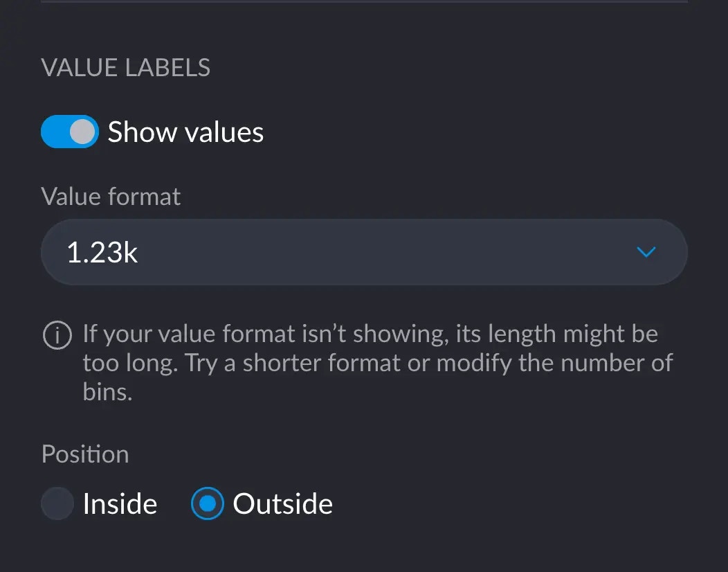Click the VALUE LABELS section heading
This screenshot has width=728, height=572.
point(126,67)
